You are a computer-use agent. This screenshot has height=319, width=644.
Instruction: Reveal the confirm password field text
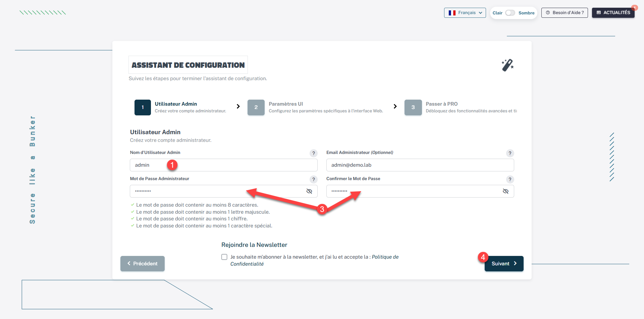pyautogui.click(x=505, y=191)
